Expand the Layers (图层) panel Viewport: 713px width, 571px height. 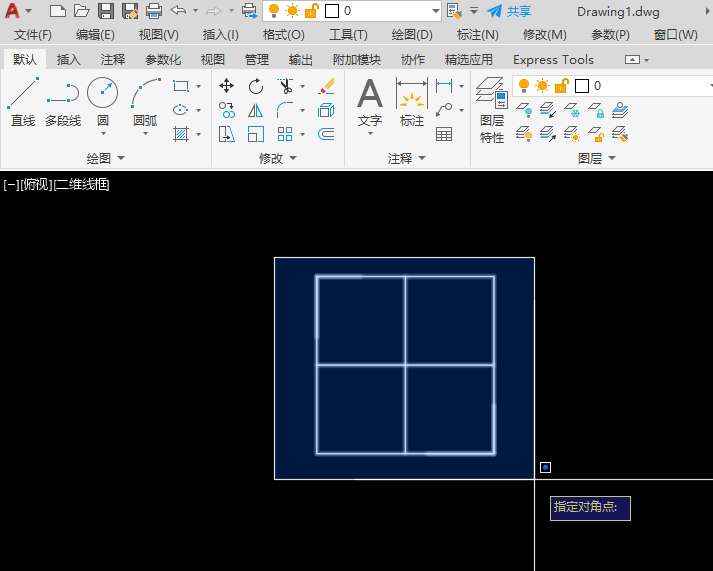coord(597,158)
